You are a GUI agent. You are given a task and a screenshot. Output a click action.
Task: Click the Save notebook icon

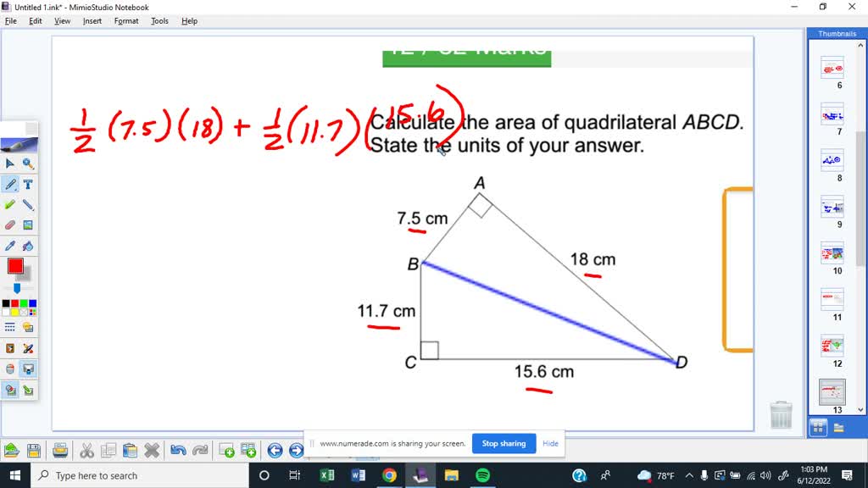(x=34, y=450)
